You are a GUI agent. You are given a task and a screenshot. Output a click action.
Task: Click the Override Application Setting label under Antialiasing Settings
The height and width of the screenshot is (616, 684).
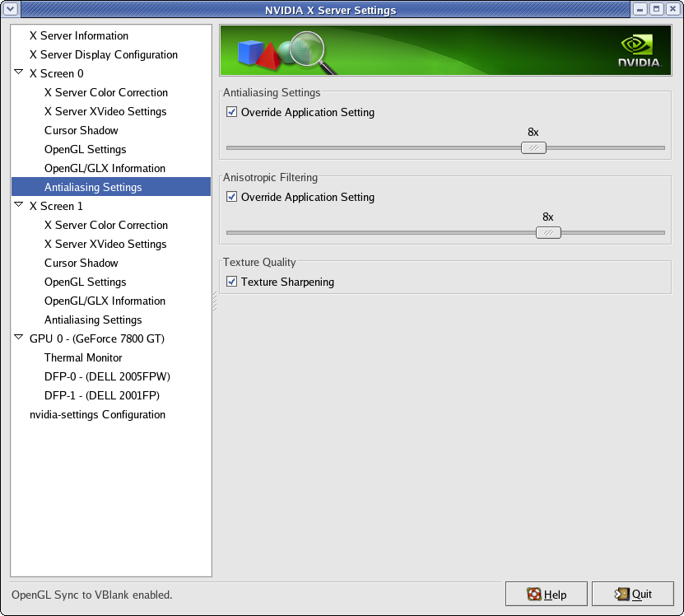coord(308,112)
